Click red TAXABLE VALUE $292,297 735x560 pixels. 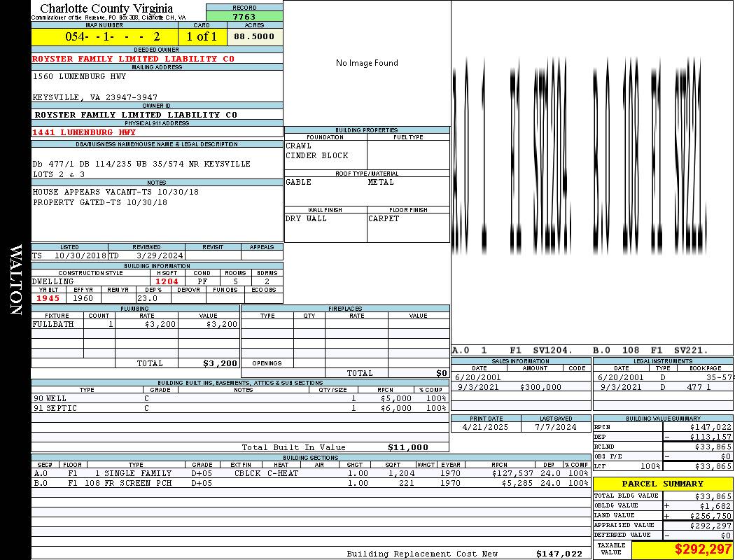click(703, 549)
